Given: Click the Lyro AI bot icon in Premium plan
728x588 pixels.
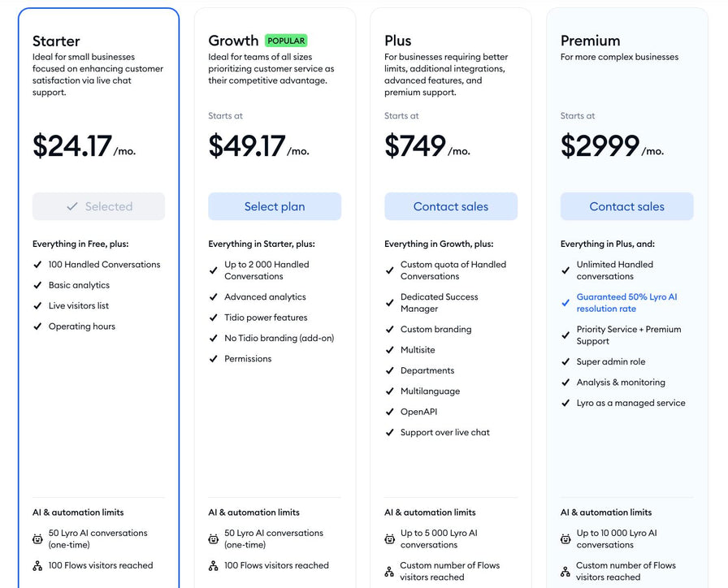Looking at the screenshot, I should (565, 538).
